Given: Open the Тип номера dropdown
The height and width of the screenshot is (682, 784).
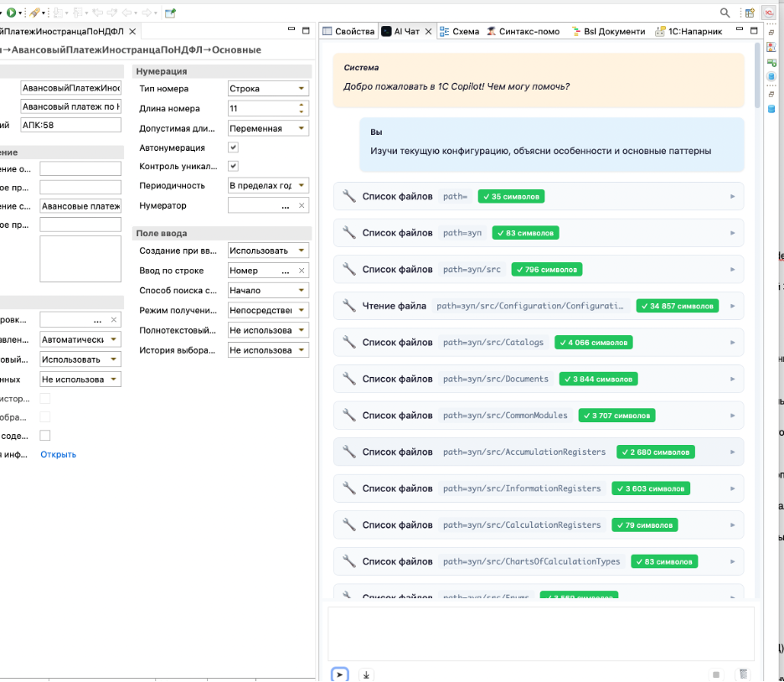Looking at the screenshot, I should point(268,89).
